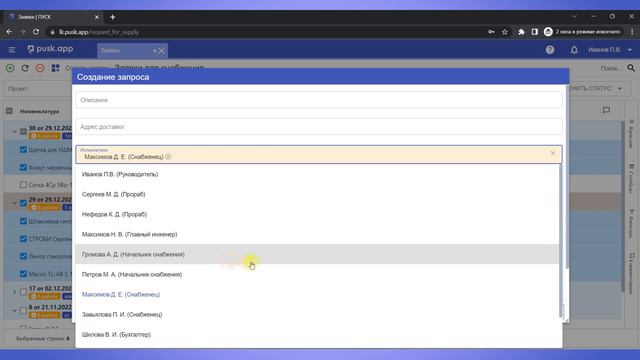The height and width of the screenshot is (360, 640).
Task: Click the red remove icon in toolbar
Action: (x=40, y=68)
